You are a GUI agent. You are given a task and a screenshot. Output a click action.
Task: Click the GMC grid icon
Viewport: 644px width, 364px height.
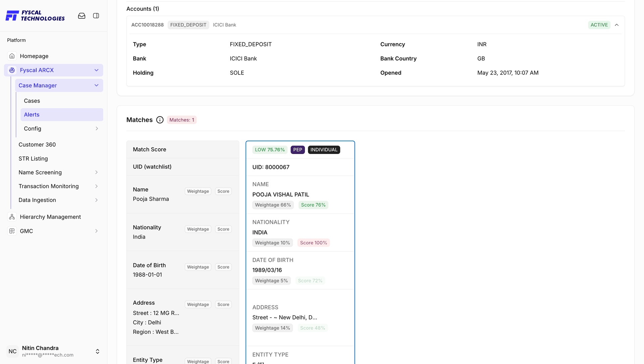[x=12, y=231]
